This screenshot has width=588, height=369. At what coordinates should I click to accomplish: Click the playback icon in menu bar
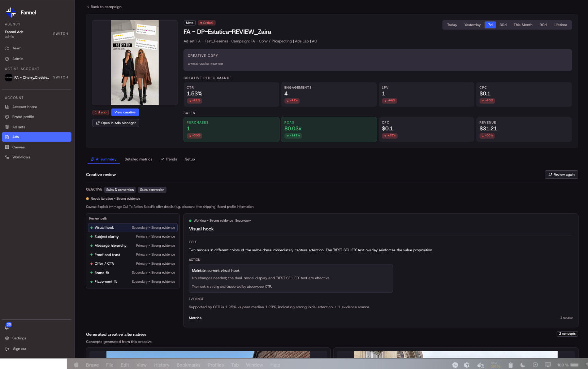[x=535, y=365]
